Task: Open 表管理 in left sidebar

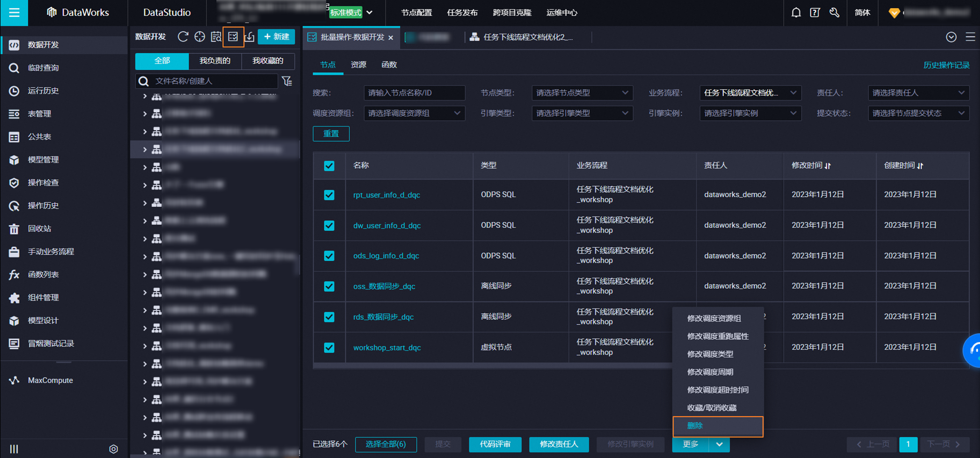Action: (64, 114)
